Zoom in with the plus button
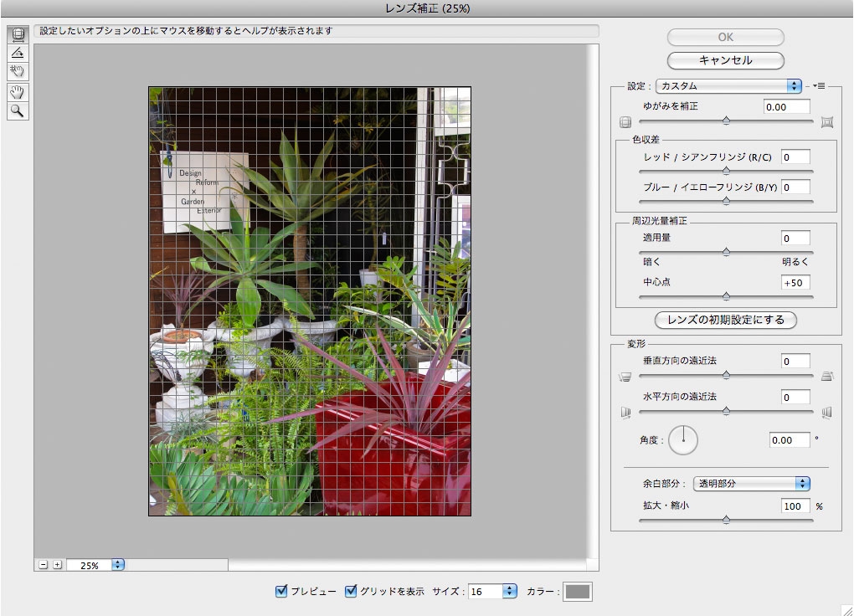Image resolution: width=854 pixels, height=616 pixels. (57, 565)
